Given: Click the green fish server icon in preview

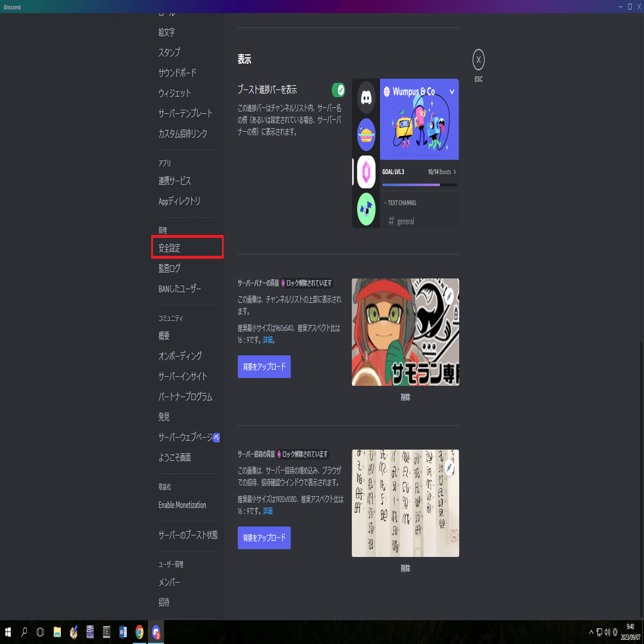Looking at the screenshot, I should coord(366,209).
